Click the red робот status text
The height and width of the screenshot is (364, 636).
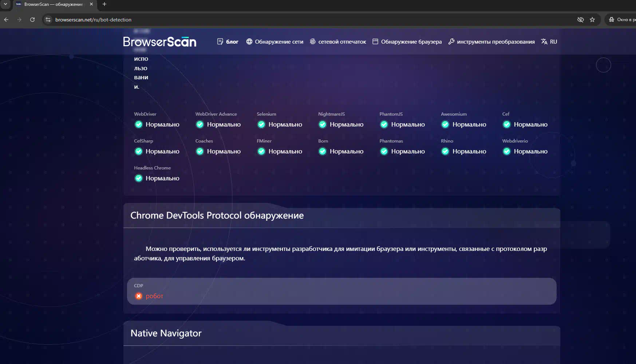click(154, 296)
